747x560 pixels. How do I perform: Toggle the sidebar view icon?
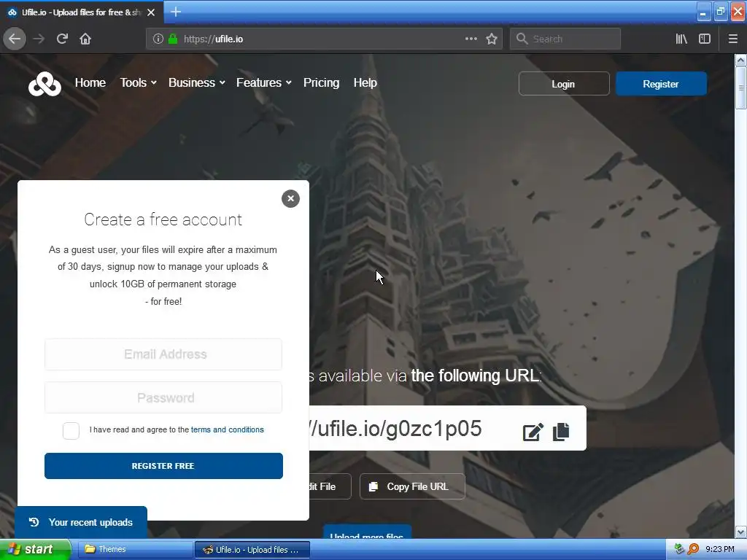(x=705, y=39)
